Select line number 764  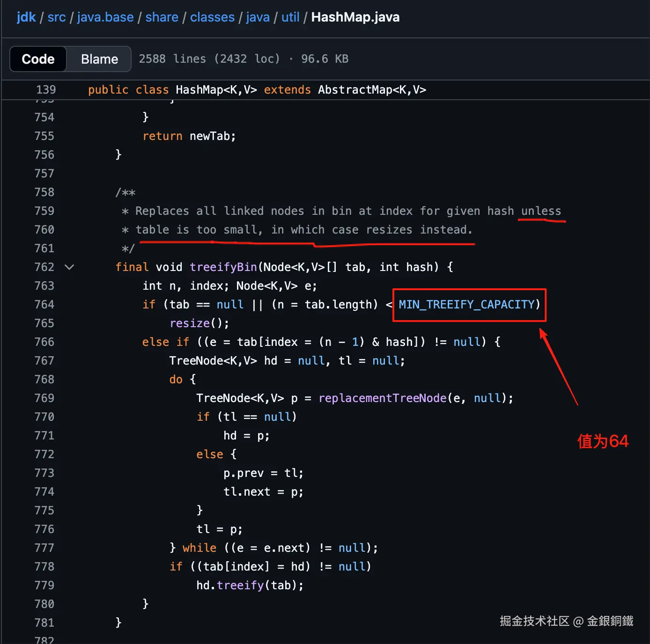point(44,305)
